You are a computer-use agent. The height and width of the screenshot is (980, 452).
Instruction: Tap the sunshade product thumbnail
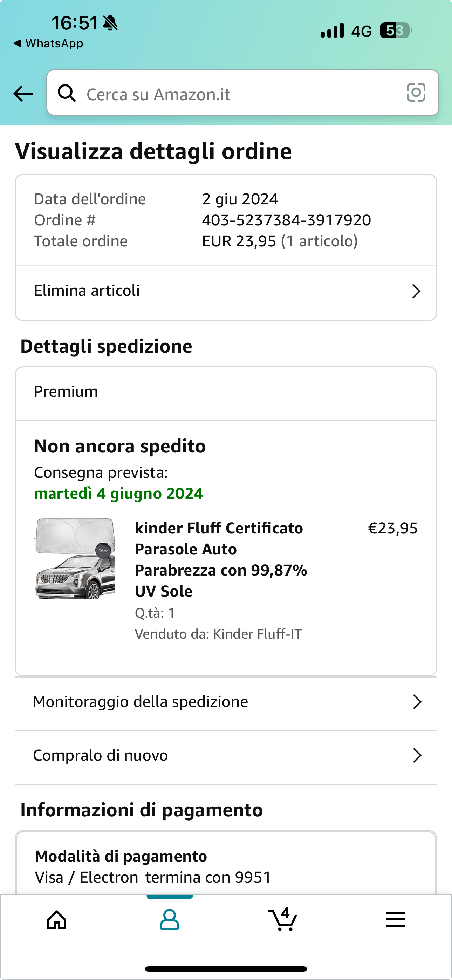tap(75, 559)
